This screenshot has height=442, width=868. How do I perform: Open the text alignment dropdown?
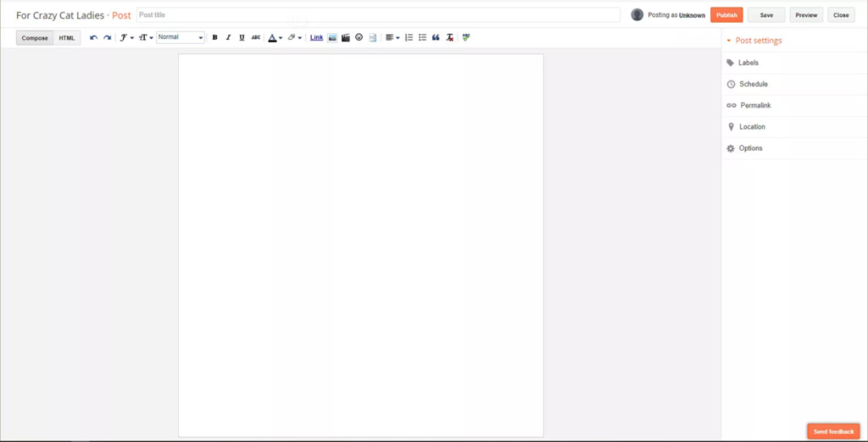tap(392, 37)
